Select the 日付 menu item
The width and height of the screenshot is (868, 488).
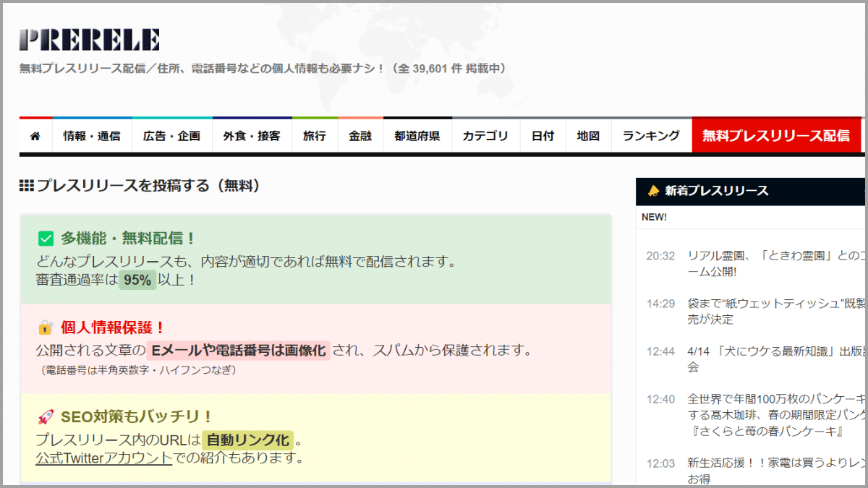(x=542, y=134)
